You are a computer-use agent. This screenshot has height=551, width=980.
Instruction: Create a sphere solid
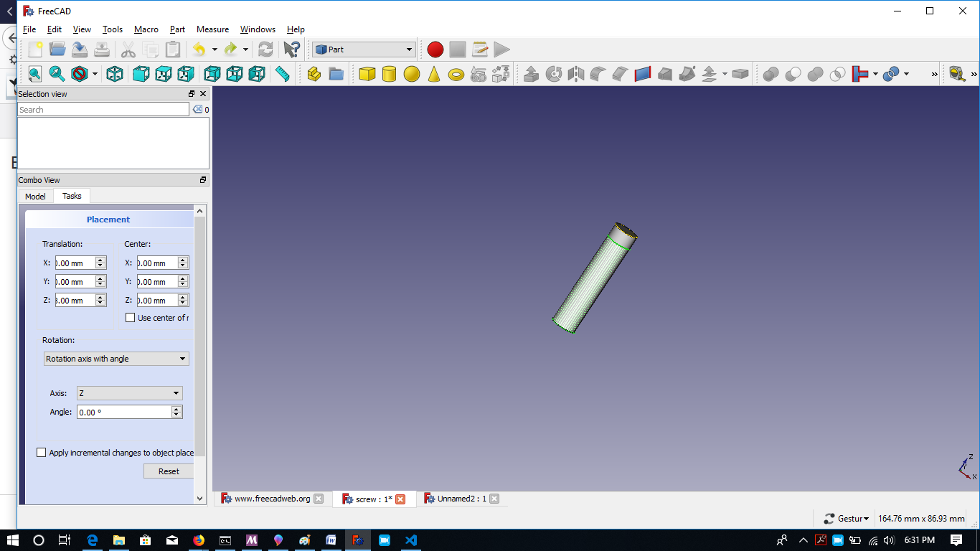[412, 74]
